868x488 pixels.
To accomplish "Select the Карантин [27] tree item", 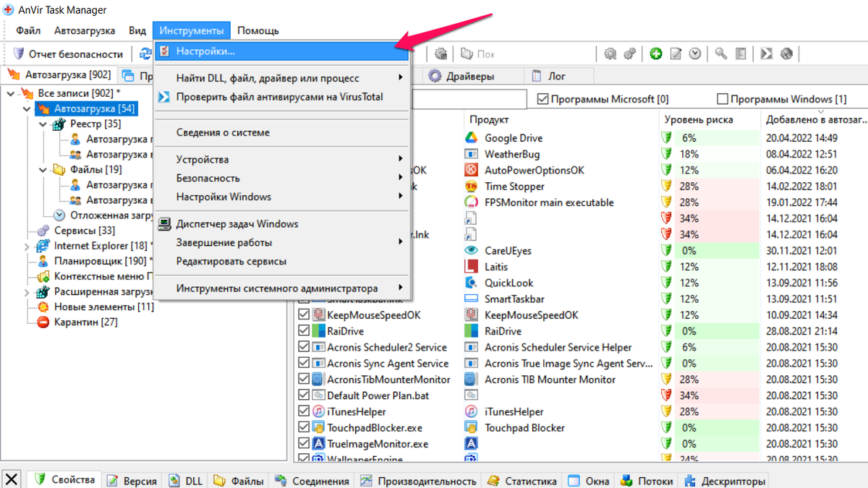I will click(x=86, y=322).
